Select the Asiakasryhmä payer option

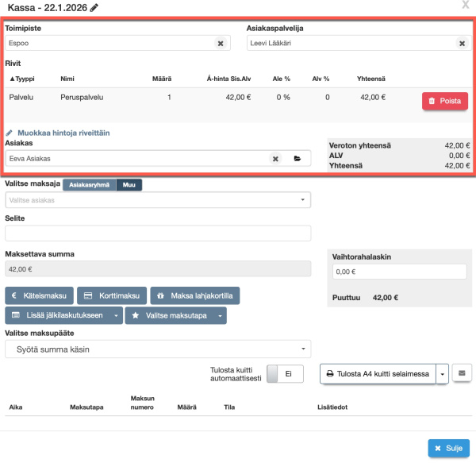(89, 185)
